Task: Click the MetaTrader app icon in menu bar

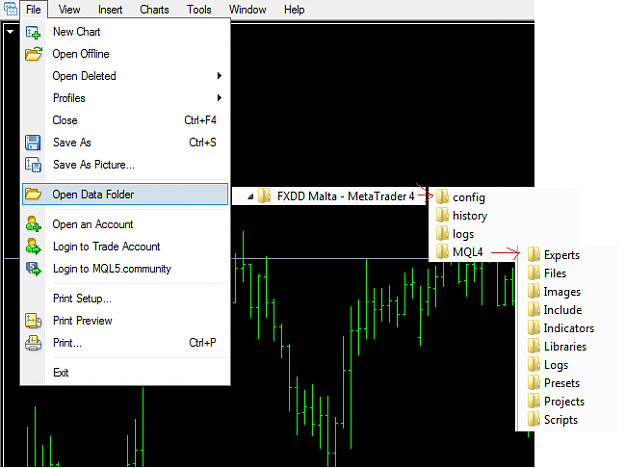Action: click(x=10, y=9)
